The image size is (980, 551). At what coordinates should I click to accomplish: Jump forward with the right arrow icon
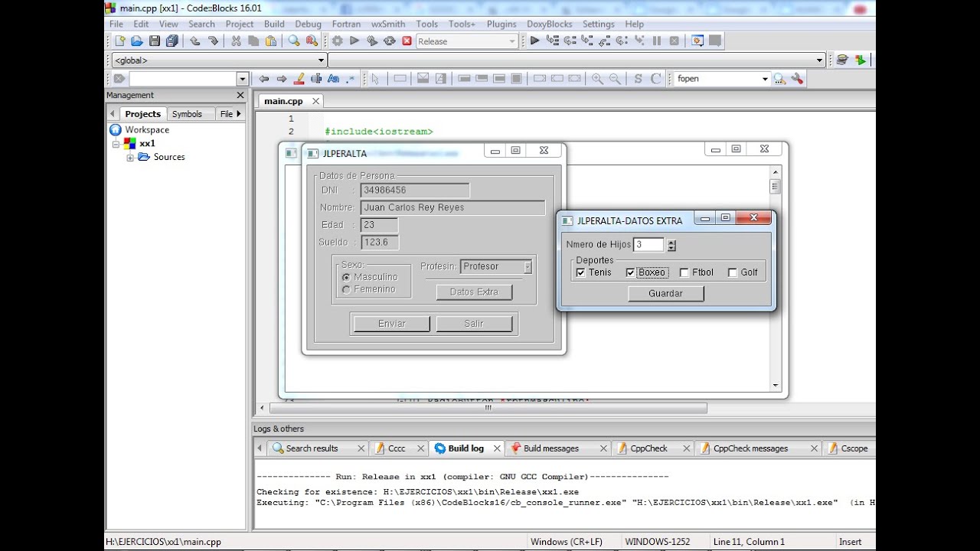(x=282, y=79)
